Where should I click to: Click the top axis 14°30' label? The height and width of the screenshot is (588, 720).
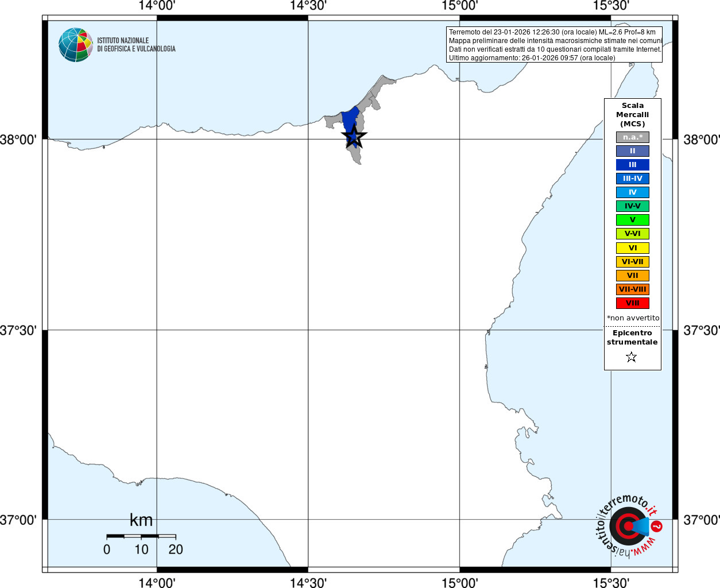coord(308,6)
